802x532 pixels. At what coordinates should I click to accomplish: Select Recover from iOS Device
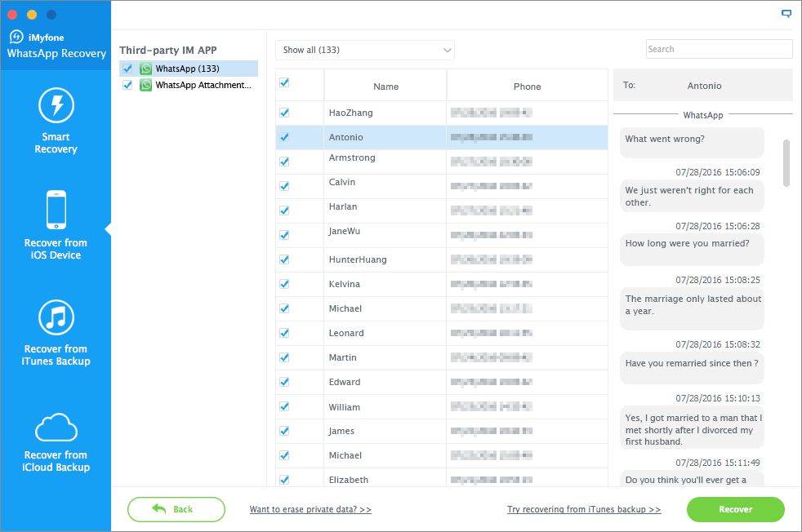click(x=56, y=225)
